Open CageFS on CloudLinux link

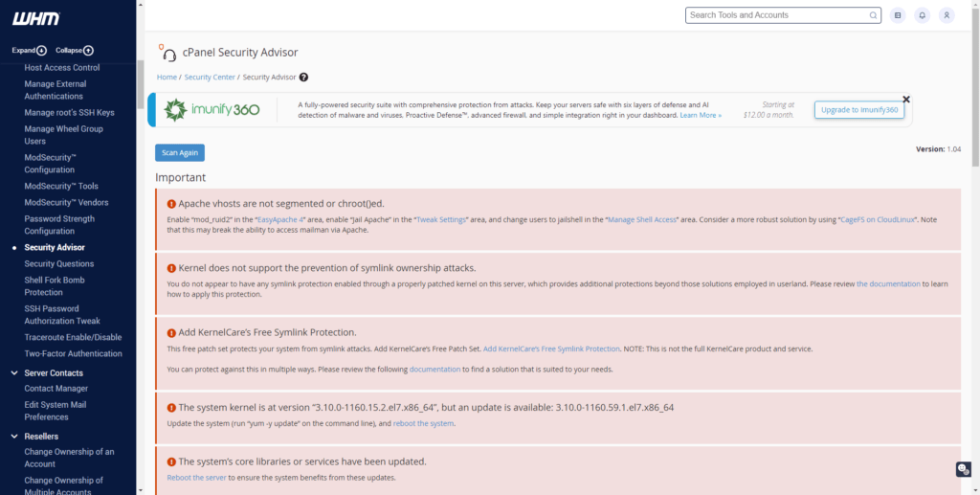pyautogui.click(x=879, y=220)
